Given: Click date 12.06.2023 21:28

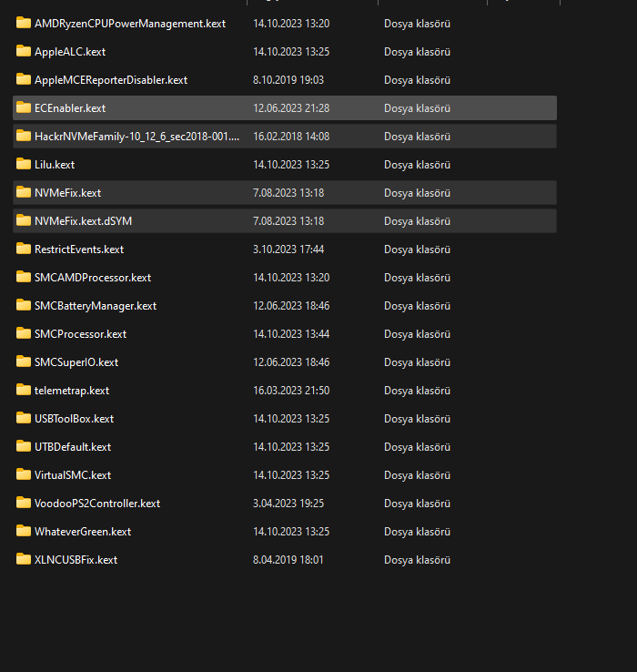Looking at the screenshot, I should 291,108.
